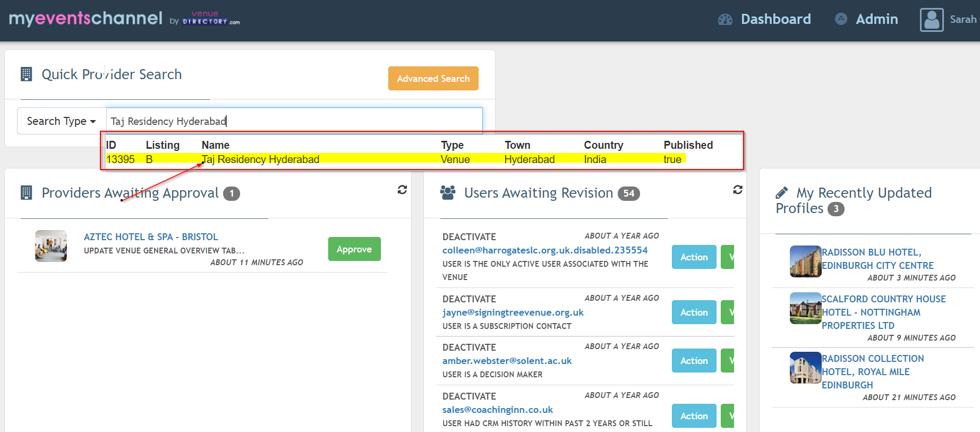Refresh the Providers Awaiting Approval panel

tap(402, 190)
